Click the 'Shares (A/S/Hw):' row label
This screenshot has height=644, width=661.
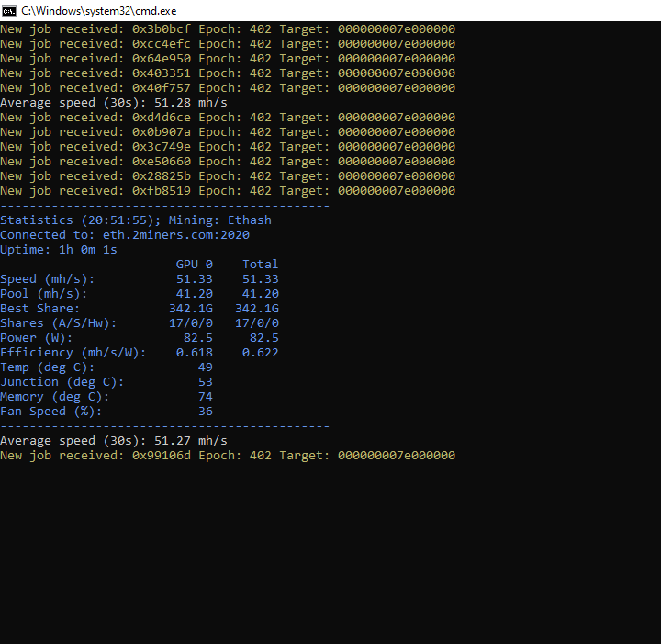click(x=59, y=324)
